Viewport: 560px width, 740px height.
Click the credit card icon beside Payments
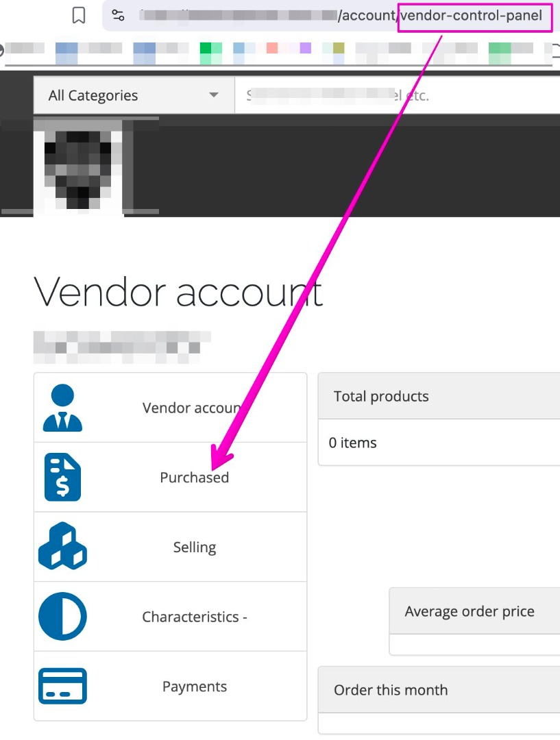pos(62,686)
